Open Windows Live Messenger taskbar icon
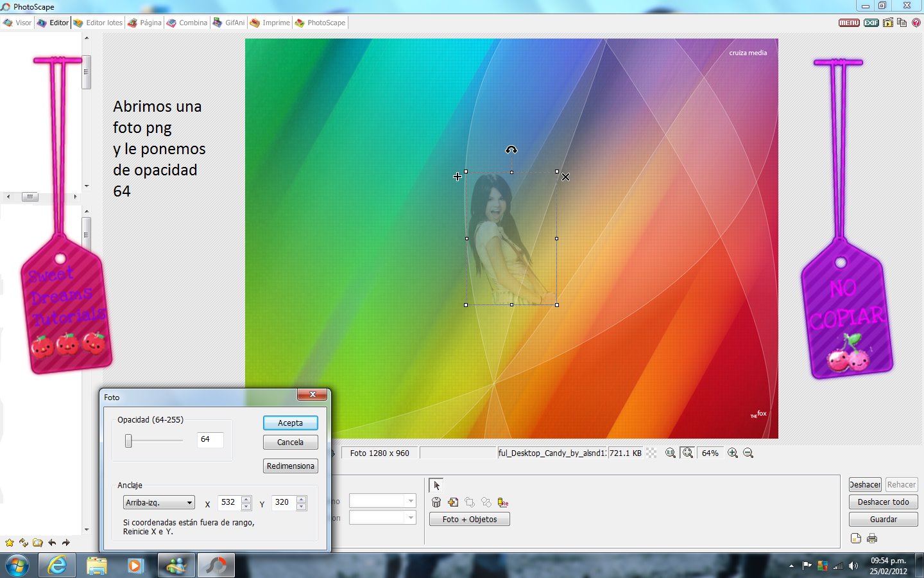This screenshot has width=924, height=578. point(176,565)
